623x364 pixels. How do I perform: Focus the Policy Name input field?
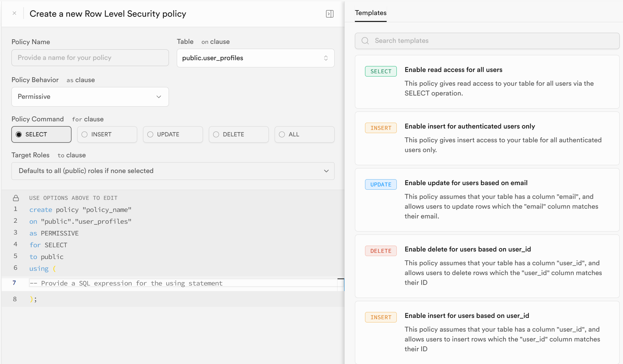click(x=90, y=58)
